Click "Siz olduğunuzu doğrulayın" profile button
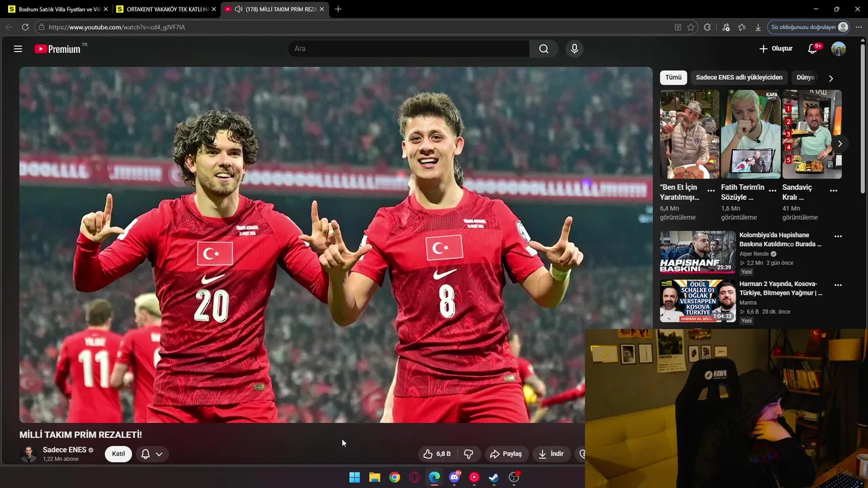The width and height of the screenshot is (868, 488). (x=810, y=27)
